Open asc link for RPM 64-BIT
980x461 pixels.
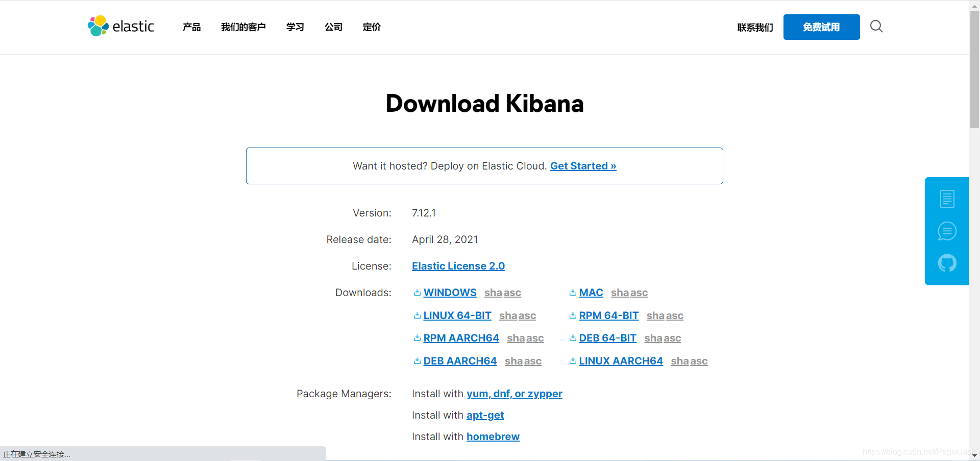tap(675, 316)
